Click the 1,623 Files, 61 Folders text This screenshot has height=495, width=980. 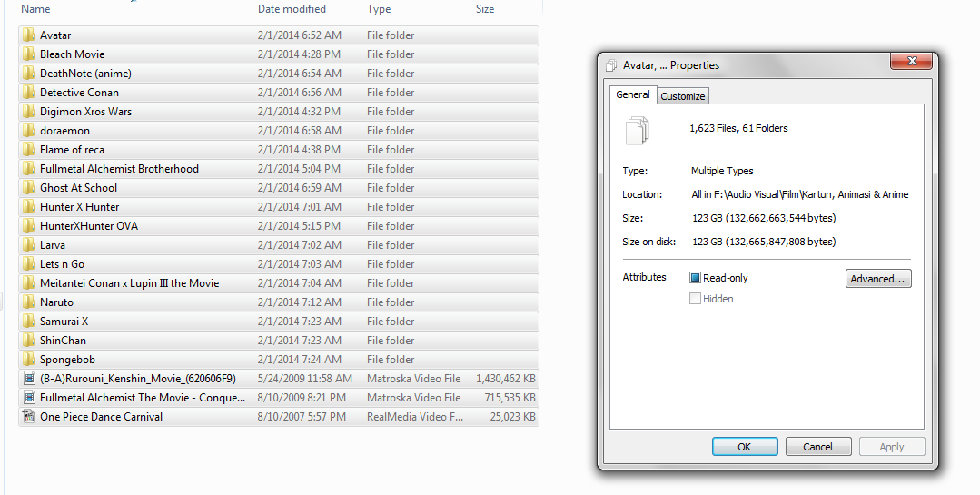[x=738, y=128]
